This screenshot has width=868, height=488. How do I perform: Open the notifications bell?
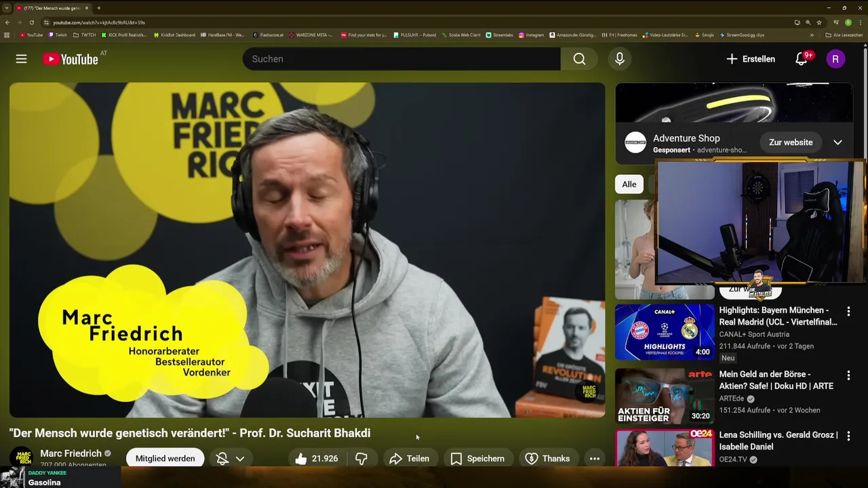point(802,59)
